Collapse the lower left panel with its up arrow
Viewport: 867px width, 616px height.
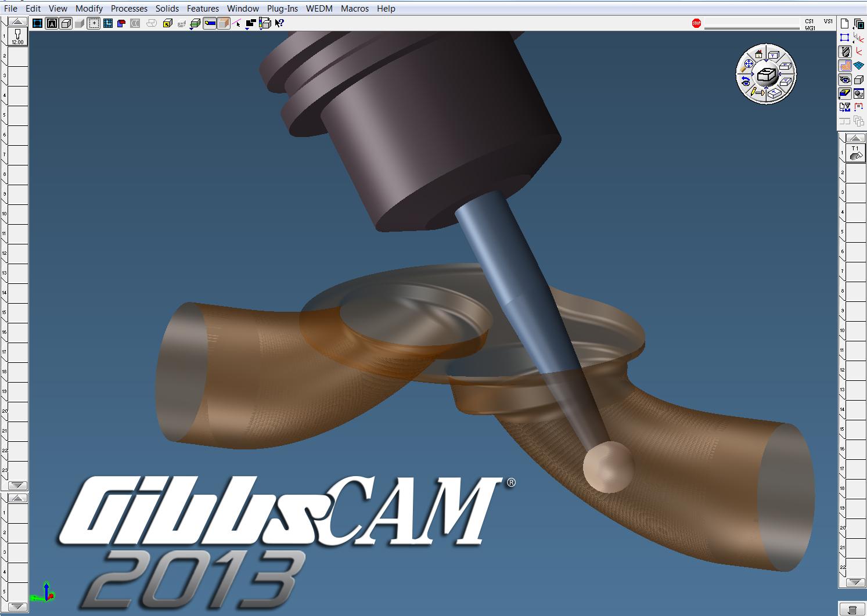pyautogui.click(x=16, y=498)
